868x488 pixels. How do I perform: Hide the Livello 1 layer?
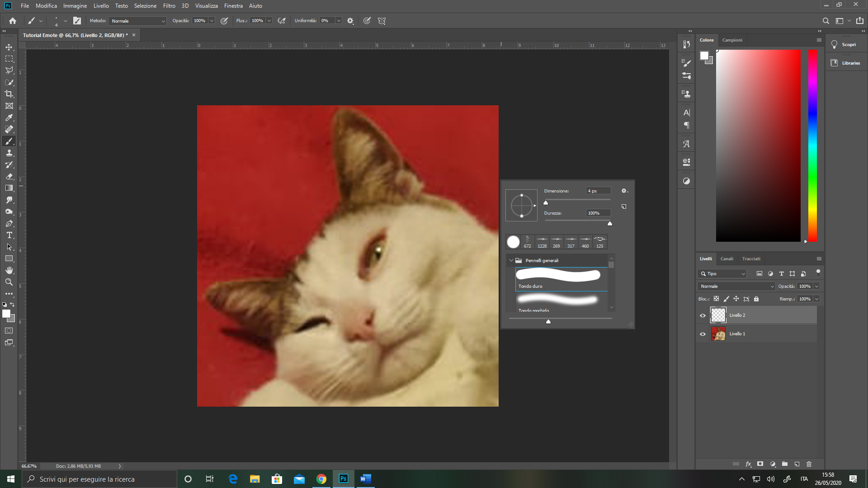click(703, 334)
